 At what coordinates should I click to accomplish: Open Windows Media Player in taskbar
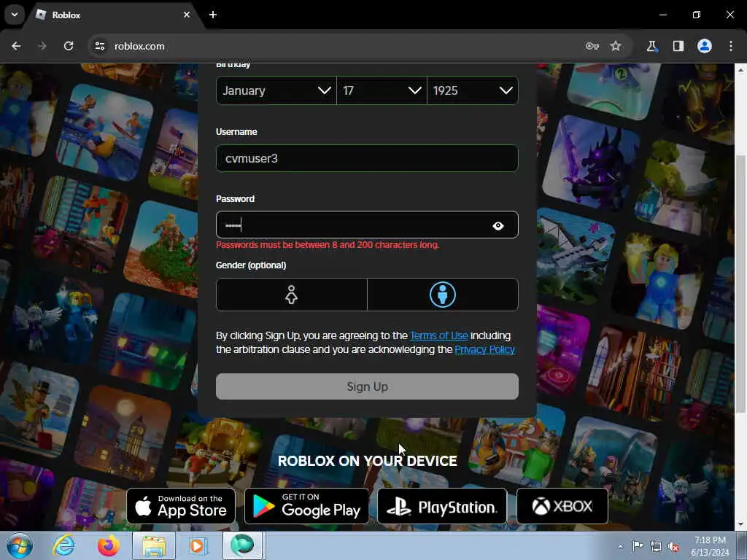[197, 545]
